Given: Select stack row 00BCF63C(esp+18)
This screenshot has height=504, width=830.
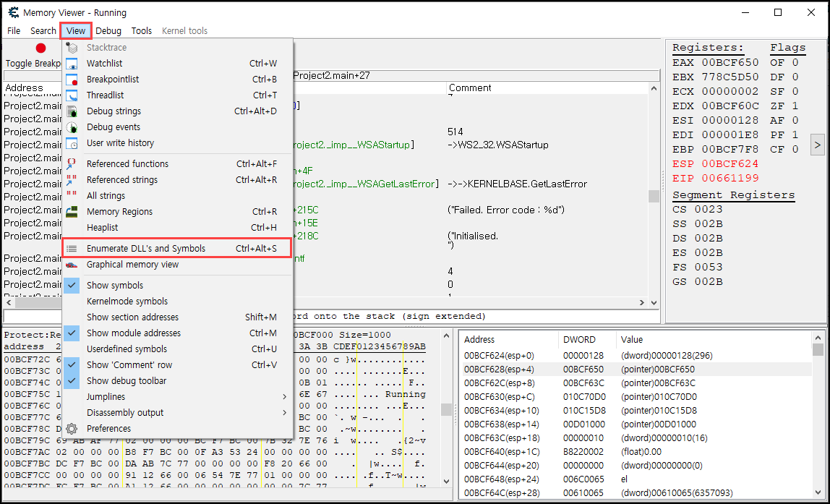Looking at the screenshot, I should click(x=638, y=438).
